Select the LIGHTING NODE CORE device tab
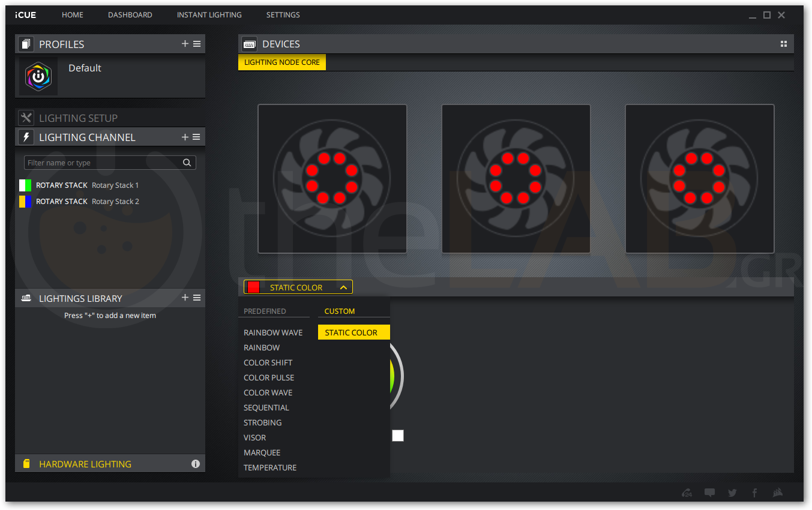Viewport: 812px width, 510px height. 282,62
